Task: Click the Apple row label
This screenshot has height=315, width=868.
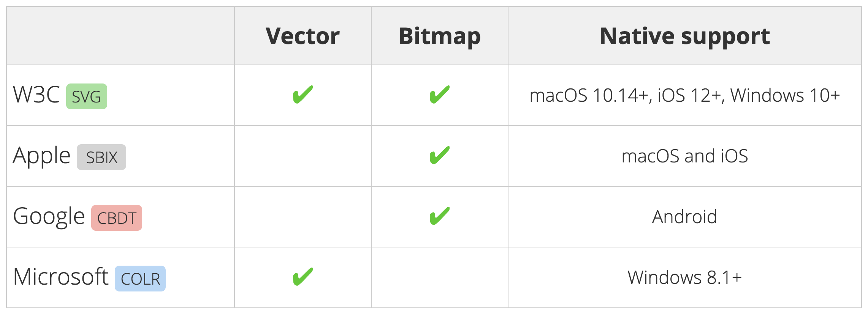Action: tap(42, 156)
